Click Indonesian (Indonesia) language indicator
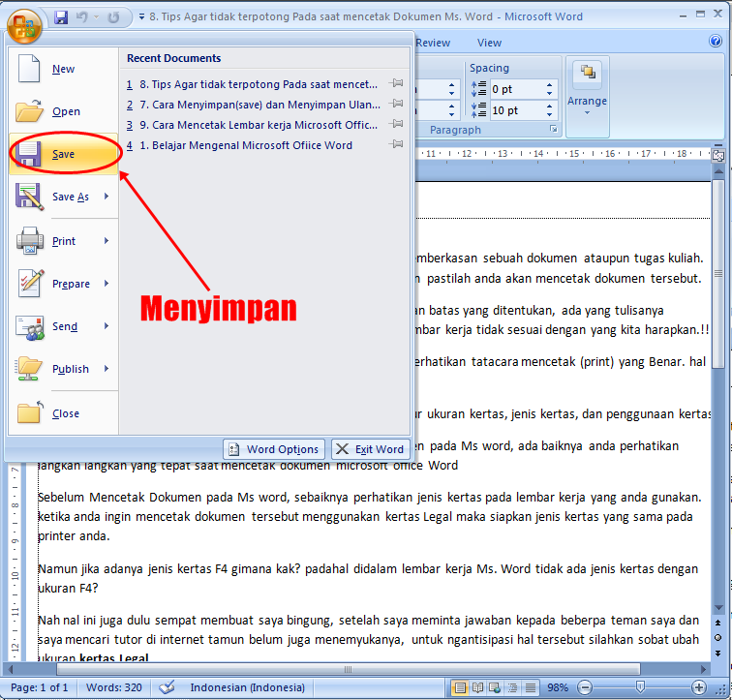The image size is (732, 700). [248, 687]
